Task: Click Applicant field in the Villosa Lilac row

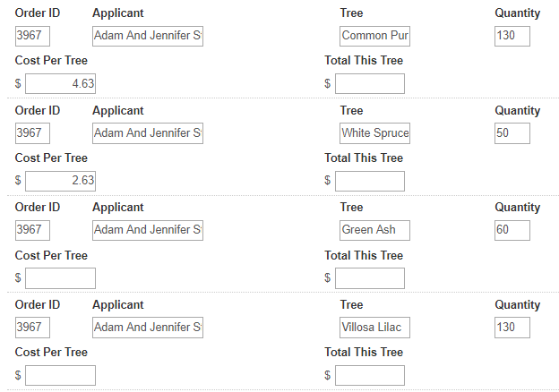Action: 148,328
